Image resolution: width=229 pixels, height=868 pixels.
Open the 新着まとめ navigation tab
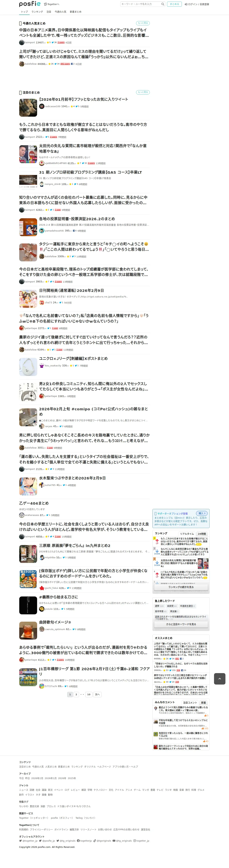tap(76, 12)
